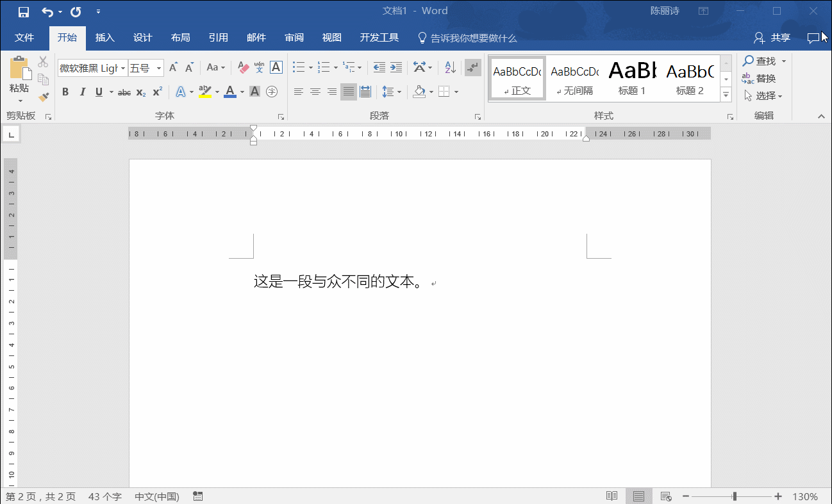Open the 文件 tab
The image size is (832, 504).
[x=24, y=38]
